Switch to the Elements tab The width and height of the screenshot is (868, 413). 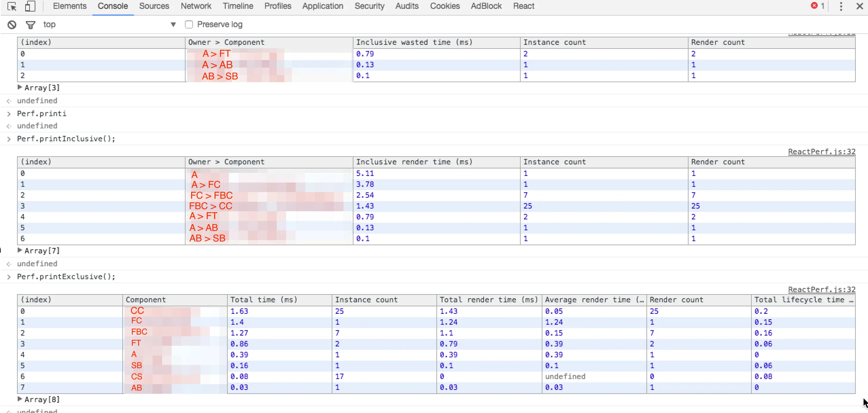[70, 6]
